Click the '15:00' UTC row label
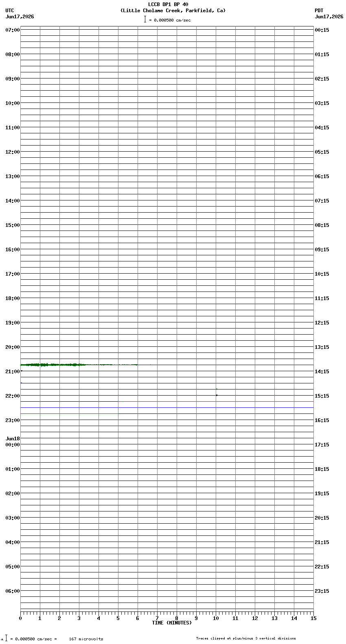Screen dimensions: 346x644 point(13,225)
